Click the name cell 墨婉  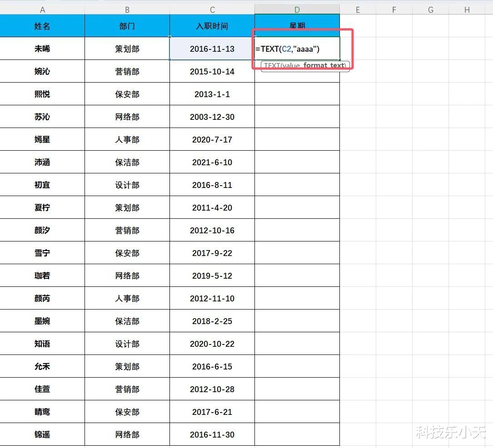click(x=42, y=321)
